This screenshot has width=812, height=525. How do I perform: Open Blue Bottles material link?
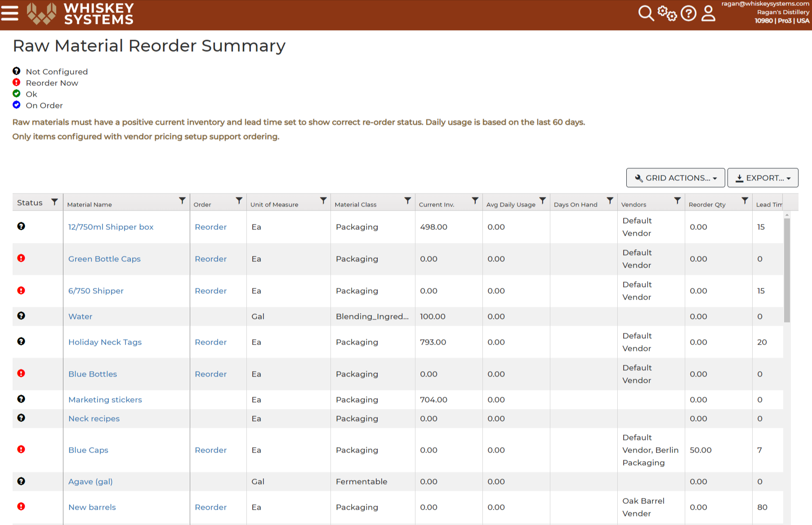[x=93, y=374]
